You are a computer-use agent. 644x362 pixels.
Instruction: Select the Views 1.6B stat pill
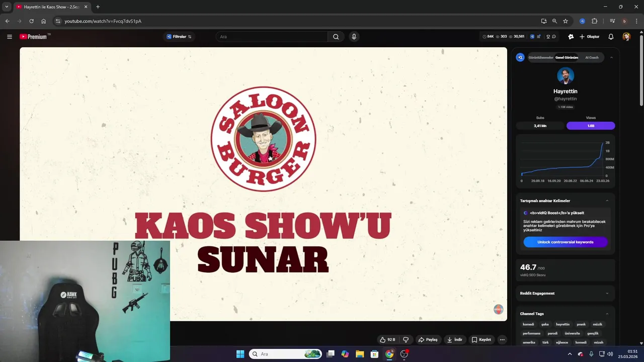click(591, 126)
